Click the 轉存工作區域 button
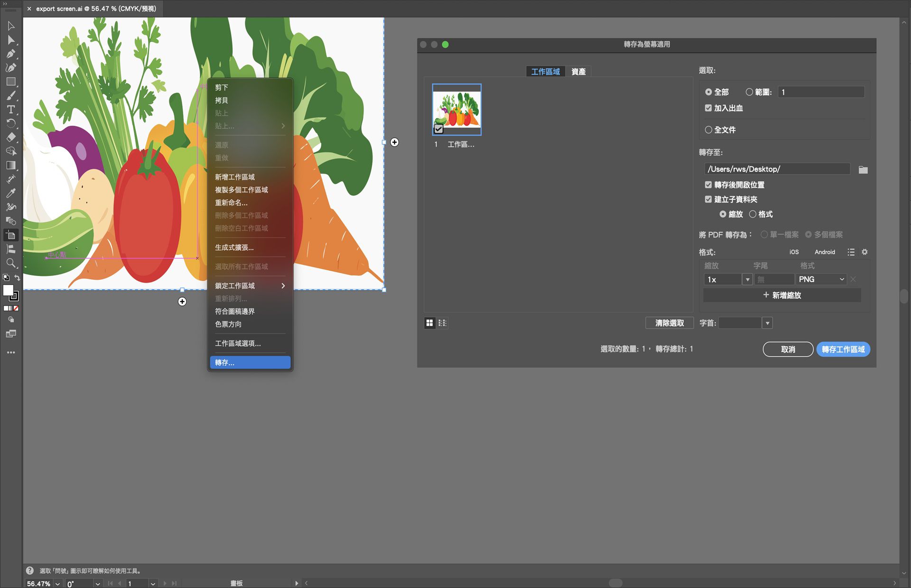 843,349
